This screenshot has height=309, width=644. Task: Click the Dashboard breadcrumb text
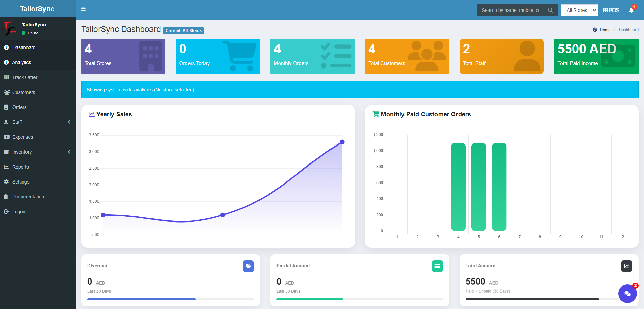[628, 30]
